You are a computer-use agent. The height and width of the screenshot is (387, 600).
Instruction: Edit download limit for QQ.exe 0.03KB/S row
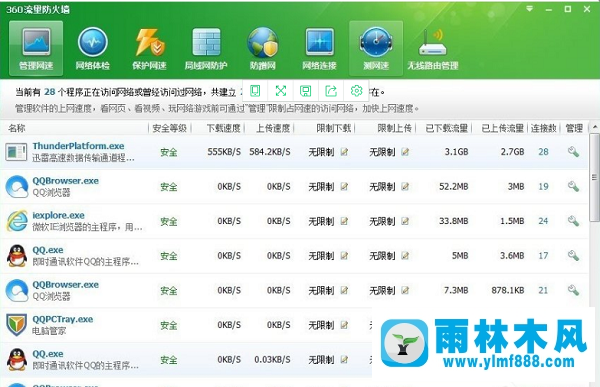coord(344,359)
